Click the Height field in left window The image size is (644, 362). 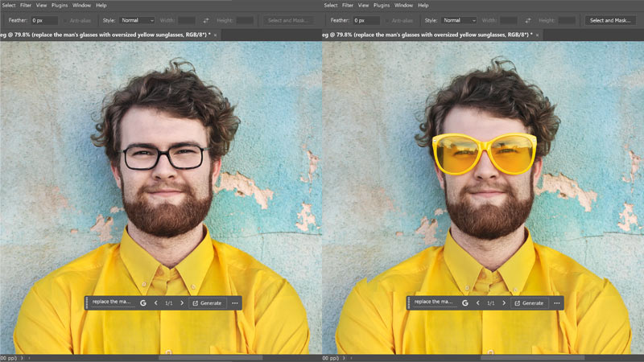pos(245,20)
